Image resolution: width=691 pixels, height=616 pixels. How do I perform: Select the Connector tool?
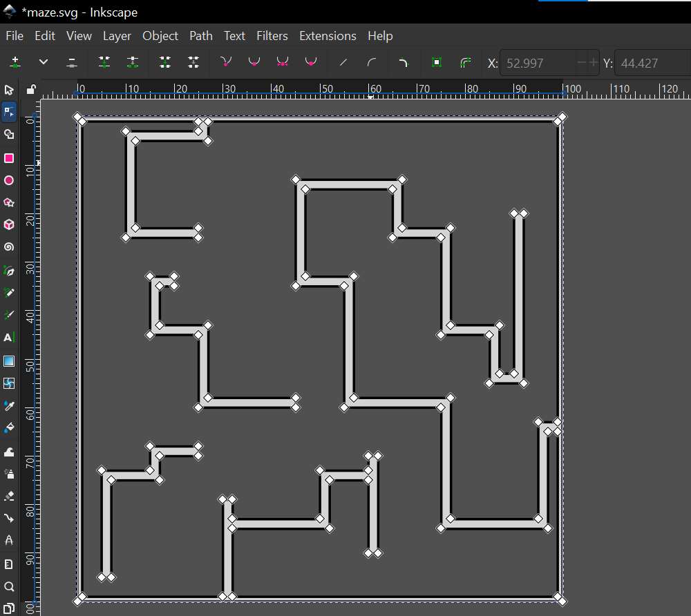pyautogui.click(x=9, y=518)
